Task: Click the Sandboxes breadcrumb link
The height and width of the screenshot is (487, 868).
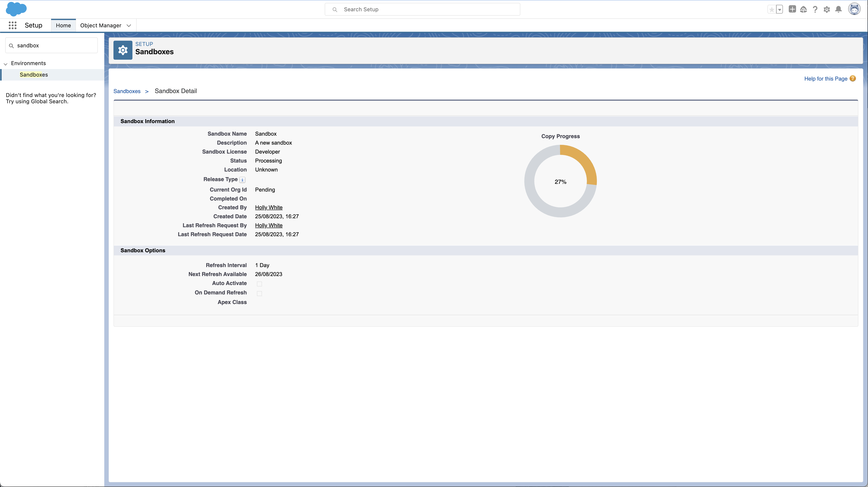Action: click(127, 91)
